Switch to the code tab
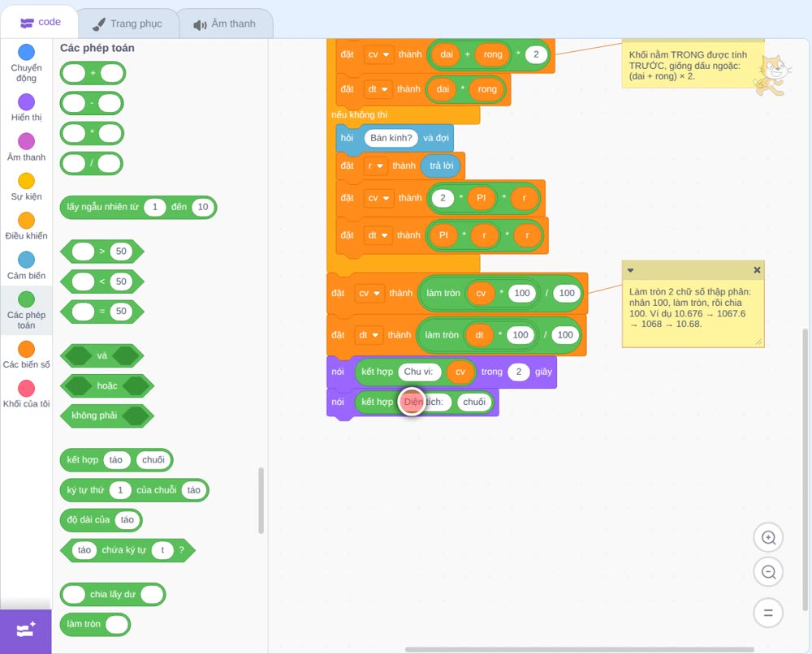The width and height of the screenshot is (812, 654). [x=40, y=22]
